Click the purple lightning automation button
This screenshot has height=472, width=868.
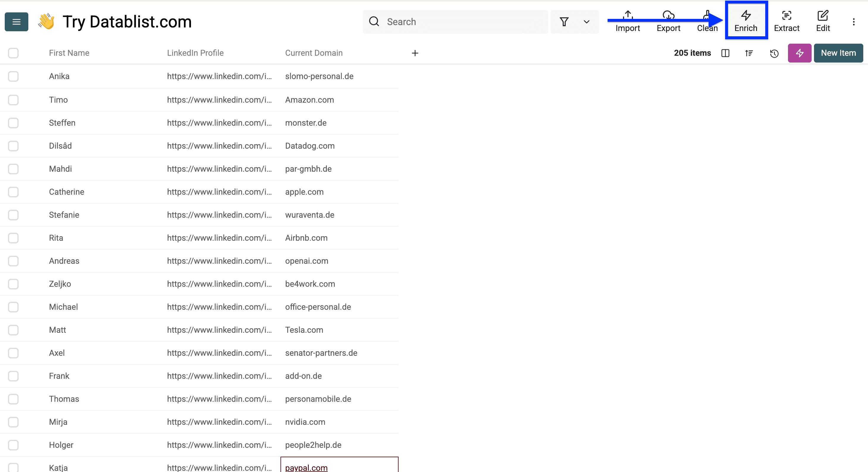coord(799,53)
